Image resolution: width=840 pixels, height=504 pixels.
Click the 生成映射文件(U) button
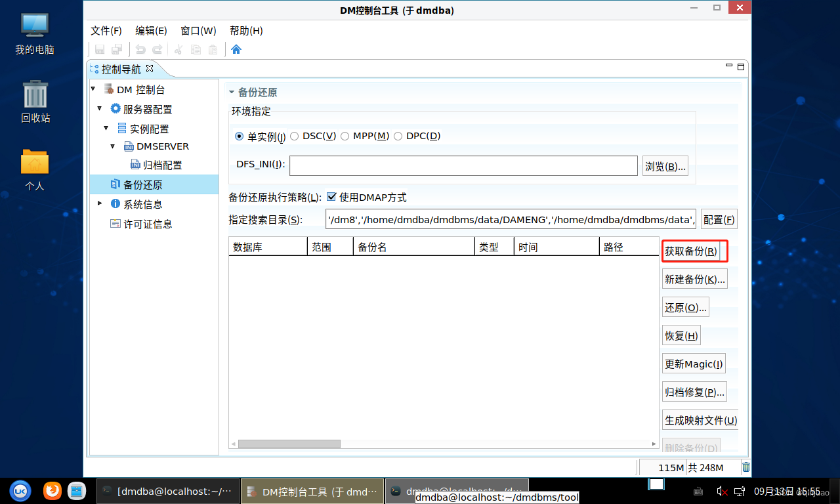(x=700, y=420)
